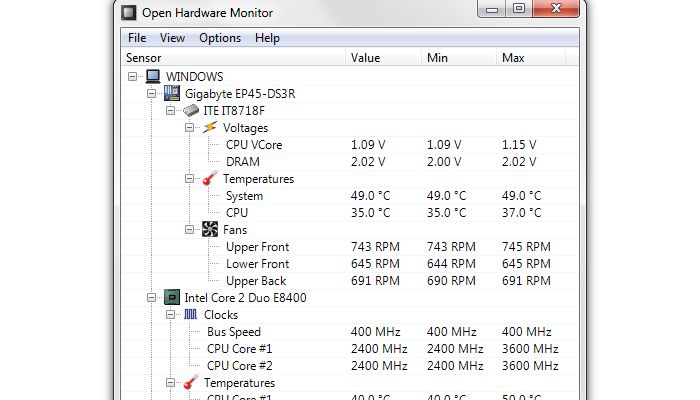
Task: Click the 37.0 °C max CPU temperature
Action: point(521,212)
